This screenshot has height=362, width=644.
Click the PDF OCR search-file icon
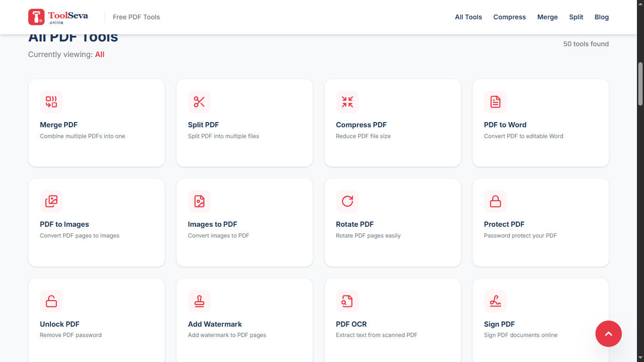pos(347,301)
